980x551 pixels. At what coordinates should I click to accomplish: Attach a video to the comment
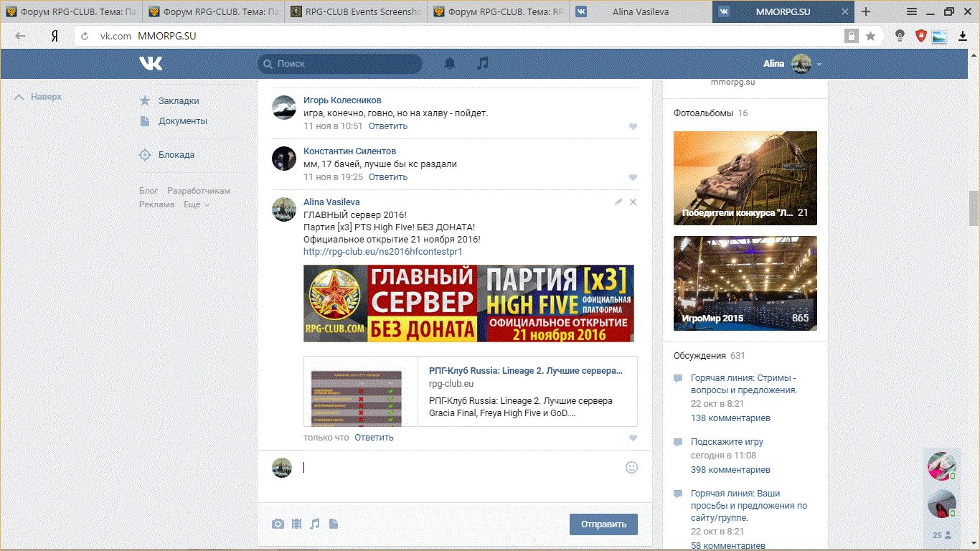tap(296, 524)
